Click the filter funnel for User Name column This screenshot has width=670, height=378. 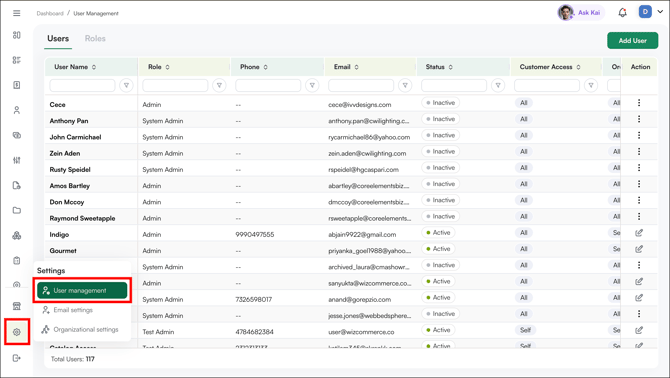point(126,85)
